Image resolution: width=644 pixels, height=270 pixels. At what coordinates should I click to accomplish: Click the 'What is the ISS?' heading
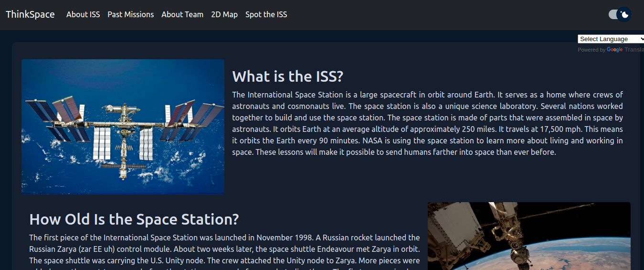(288, 76)
